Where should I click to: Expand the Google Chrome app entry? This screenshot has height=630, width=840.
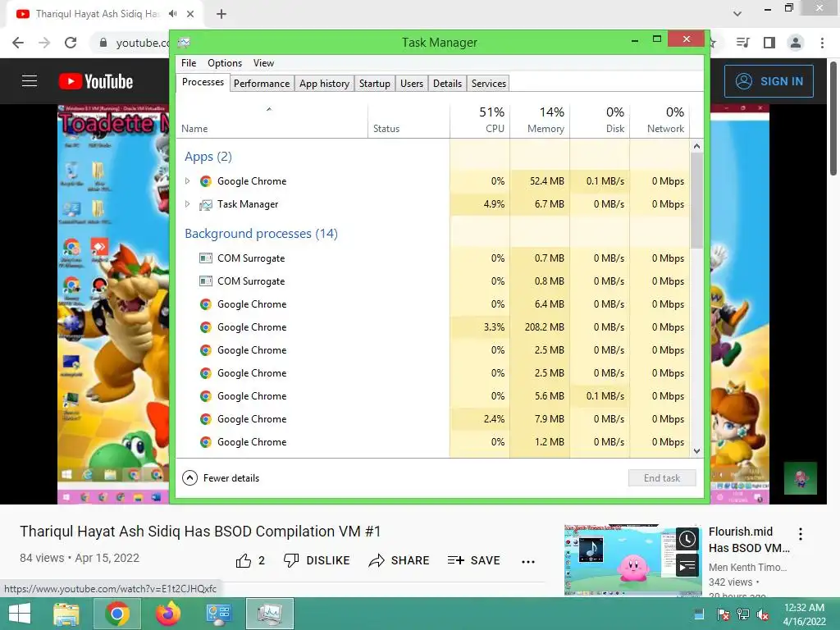pyautogui.click(x=188, y=181)
